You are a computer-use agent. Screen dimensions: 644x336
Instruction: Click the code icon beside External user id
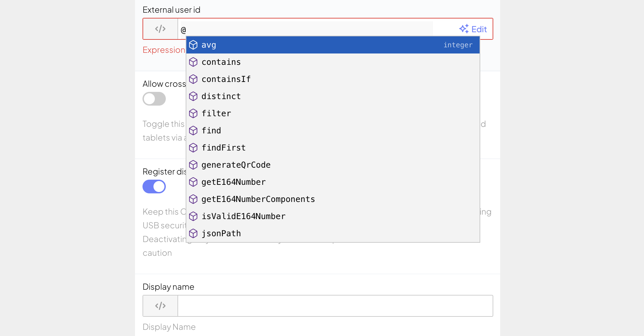[160, 29]
